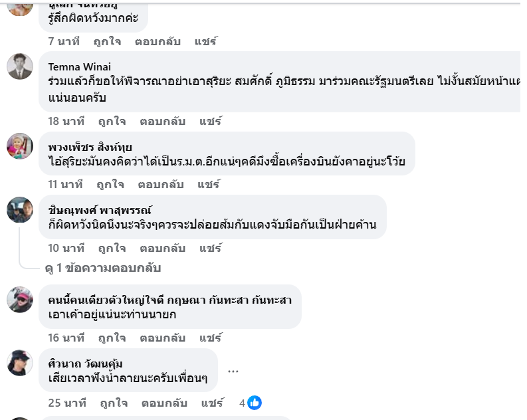Click ถูกใจ under พวงเพ็ชร's comment

pos(110,184)
